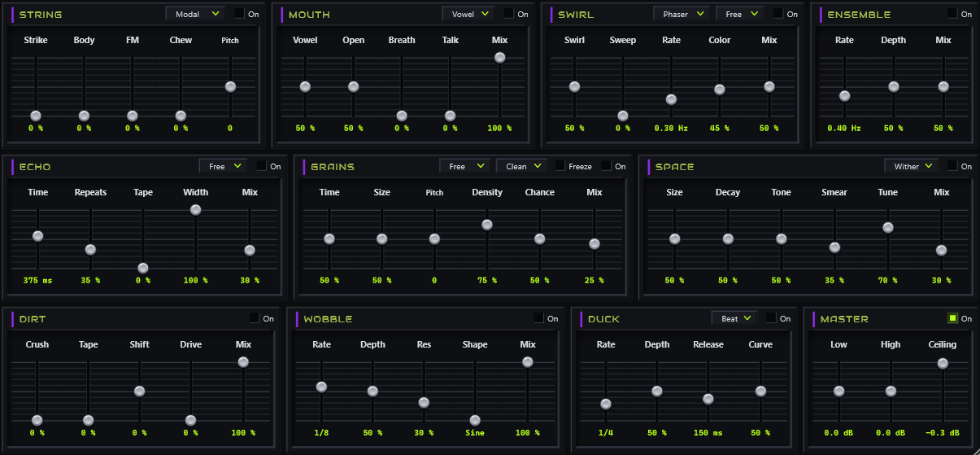Click the MASTER Ceiling slider knob

[942, 363]
